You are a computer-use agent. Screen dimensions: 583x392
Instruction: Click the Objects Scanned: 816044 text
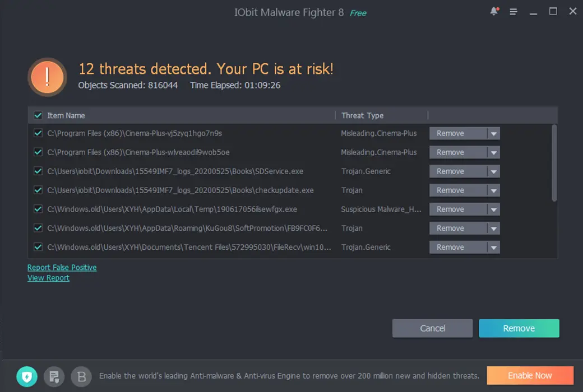click(128, 85)
